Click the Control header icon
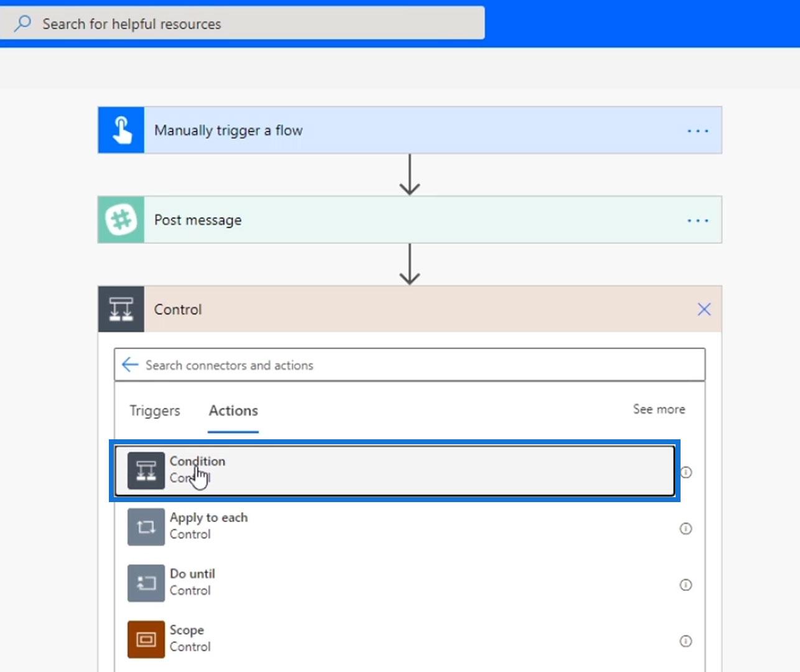The height and width of the screenshot is (672, 800). (121, 309)
